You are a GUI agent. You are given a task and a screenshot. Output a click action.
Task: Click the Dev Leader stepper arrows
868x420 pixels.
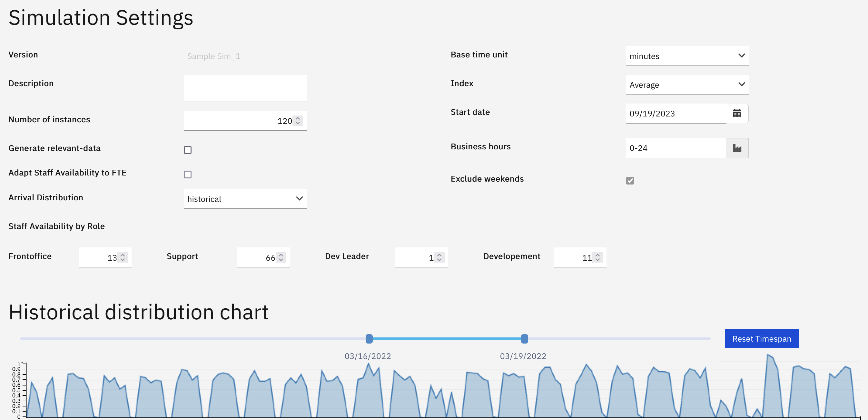[x=439, y=257]
